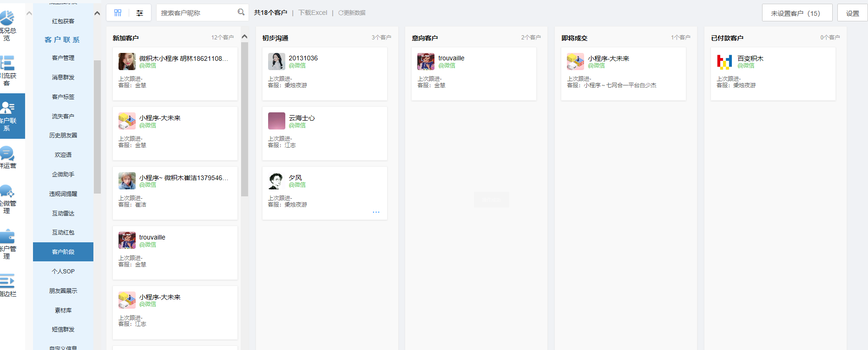Open 流失客户 menu item
Viewport: 868px width, 350px height.
tap(63, 117)
